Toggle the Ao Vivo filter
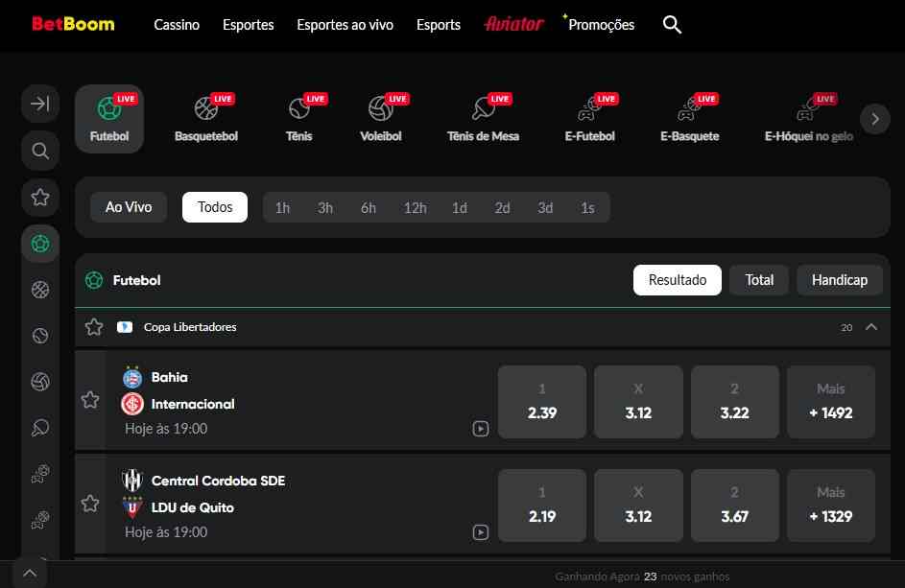The height and width of the screenshot is (588, 905). click(128, 206)
